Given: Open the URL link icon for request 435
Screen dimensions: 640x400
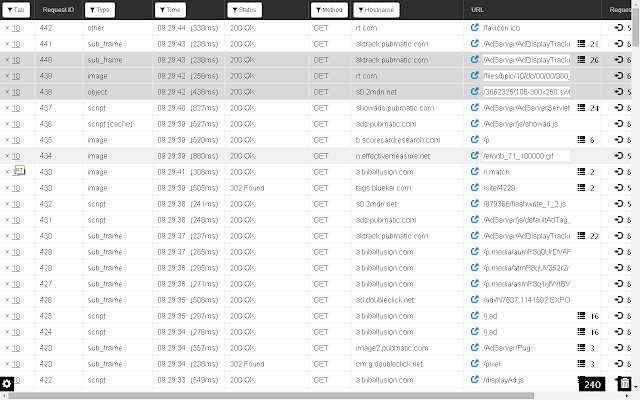Looking at the screenshot, I should tap(474, 139).
